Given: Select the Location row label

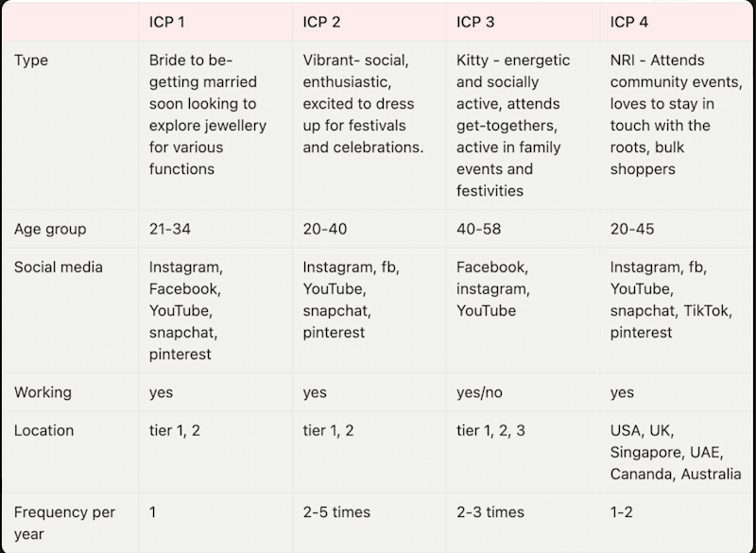Looking at the screenshot, I should click(43, 430).
